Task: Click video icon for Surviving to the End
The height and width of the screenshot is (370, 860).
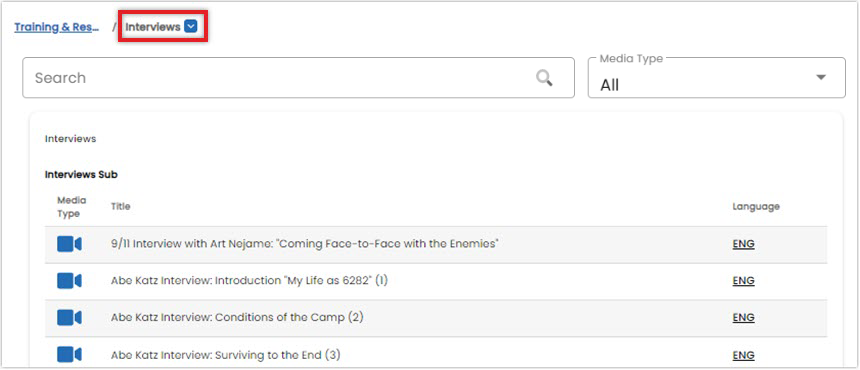Action: 69,355
